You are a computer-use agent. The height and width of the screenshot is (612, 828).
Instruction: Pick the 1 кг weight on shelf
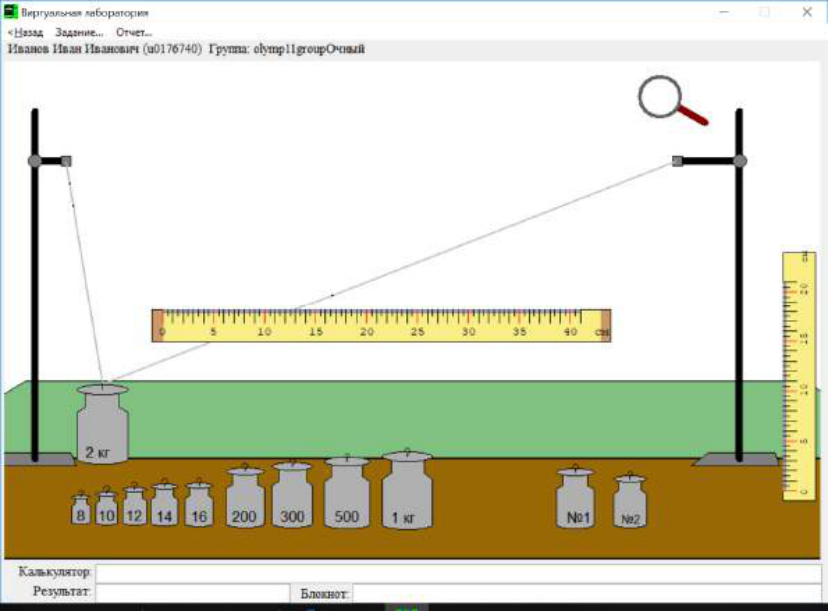407,489
